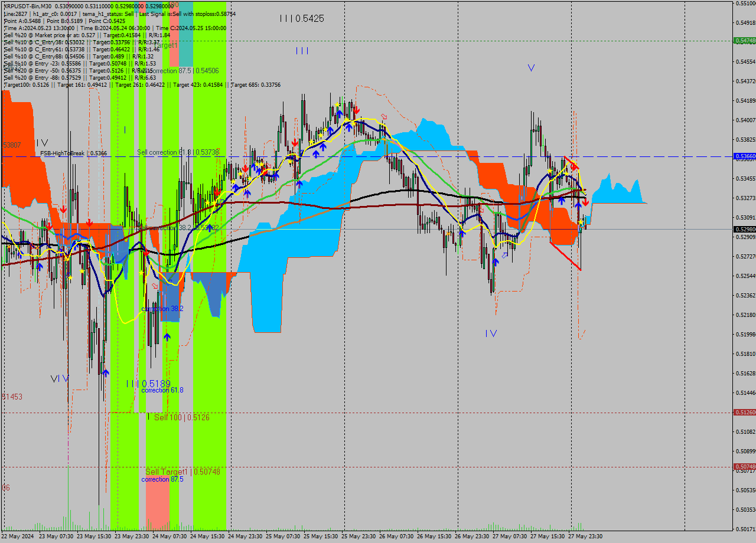Viewport: 756px width, 543px height.
Task: Select the FSB-HighToBreak | 0.5366 label
Action: click(x=74, y=153)
